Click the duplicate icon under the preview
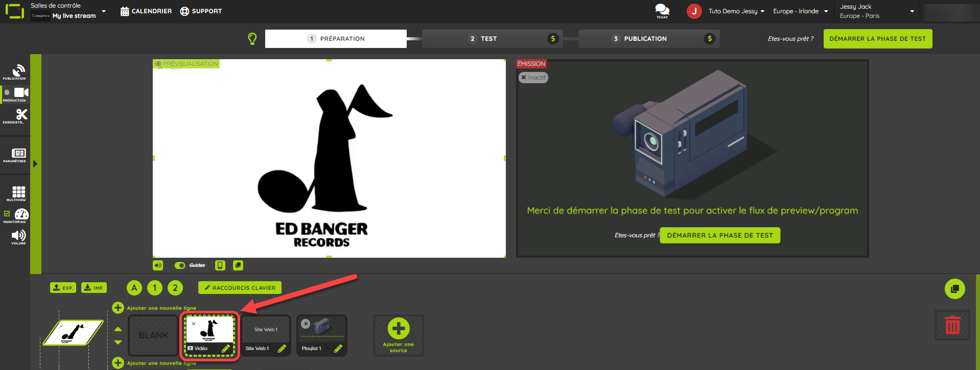 point(238,265)
